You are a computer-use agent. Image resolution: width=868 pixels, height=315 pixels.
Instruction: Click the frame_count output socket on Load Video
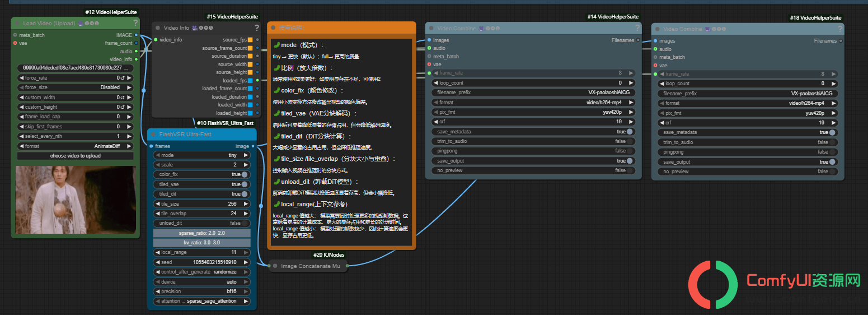pyautogui.click(x=136, y=43)
